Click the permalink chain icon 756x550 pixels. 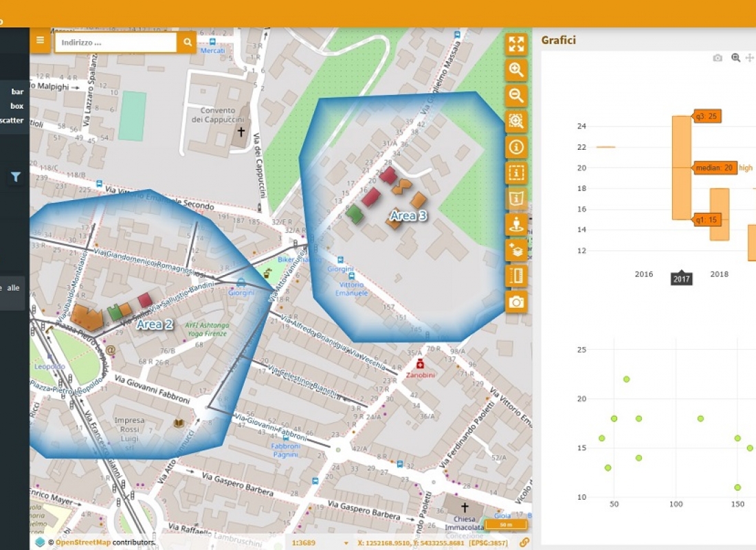(x=524, y=542)
